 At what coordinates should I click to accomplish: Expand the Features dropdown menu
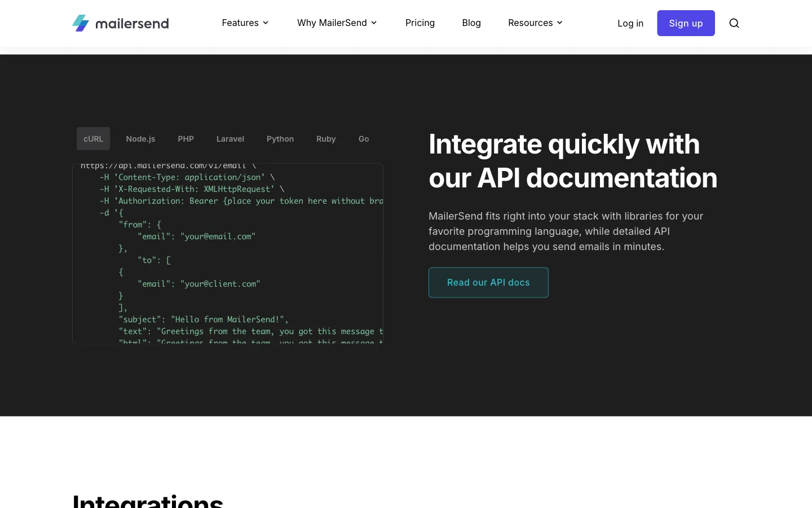[245, 23]
